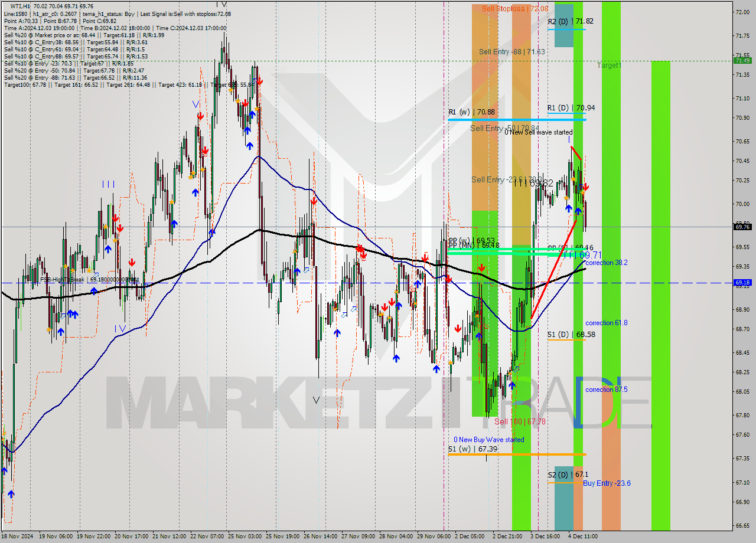Click the '2 Dec 21:00' time axis label
Image resolution: width=756 pixels, height=543 pixels.
tap(509, 537)
